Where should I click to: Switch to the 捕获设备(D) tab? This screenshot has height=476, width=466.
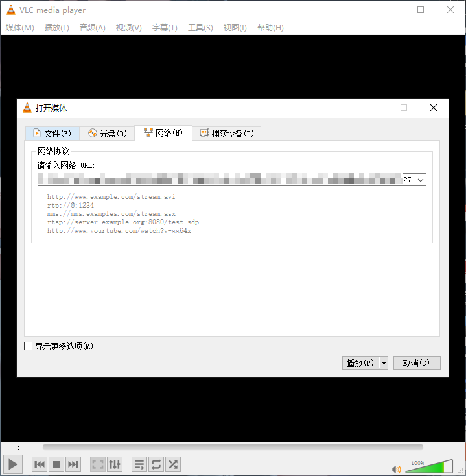227,134
